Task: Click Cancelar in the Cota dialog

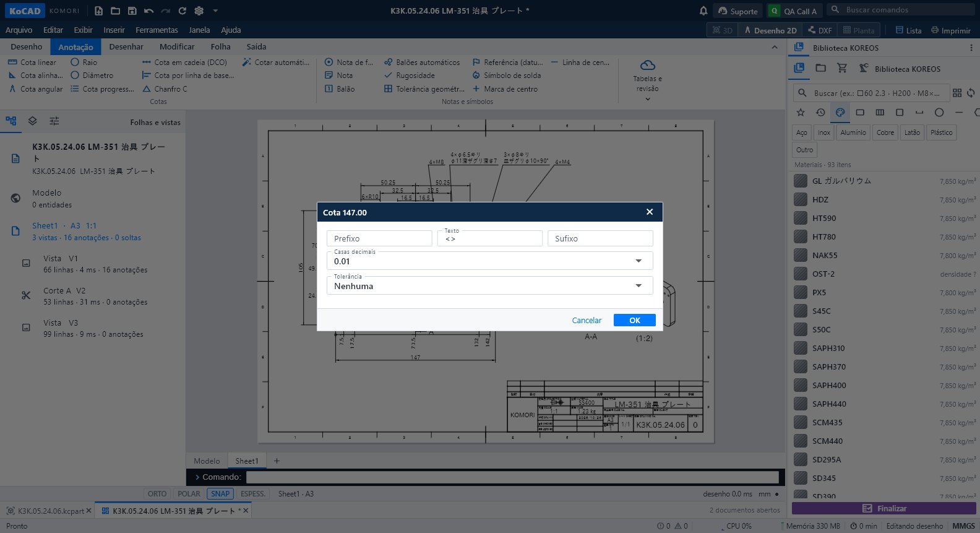Action: pos(587,320)
